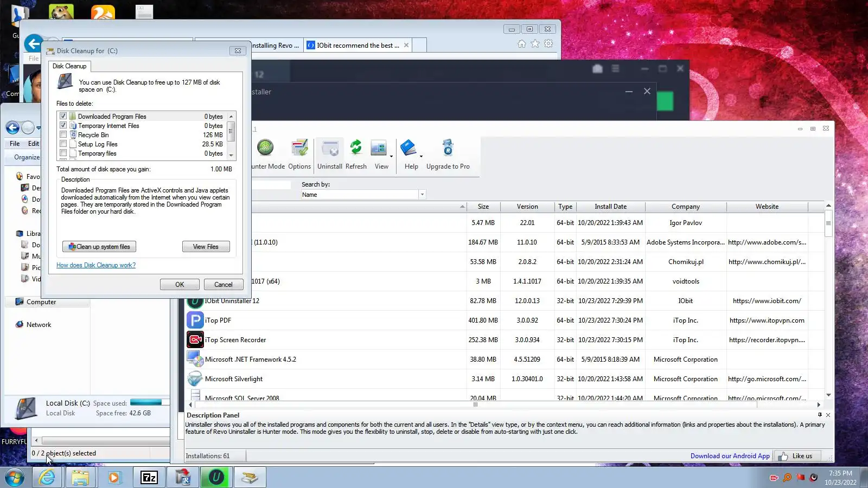868x488 pixels.
Task: Close the IObit recommend browser tab
Action: [x=406, y=46]
